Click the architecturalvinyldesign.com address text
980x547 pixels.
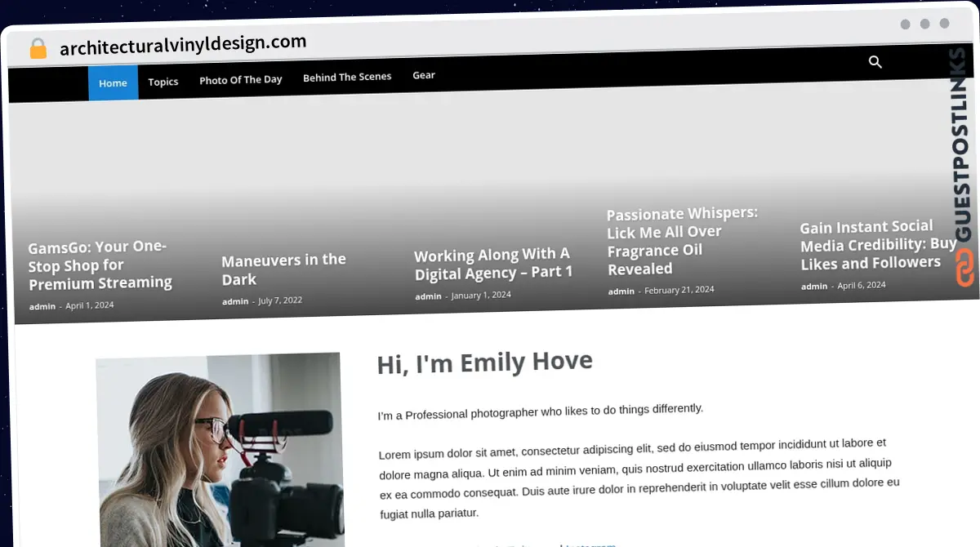point(183,45)
